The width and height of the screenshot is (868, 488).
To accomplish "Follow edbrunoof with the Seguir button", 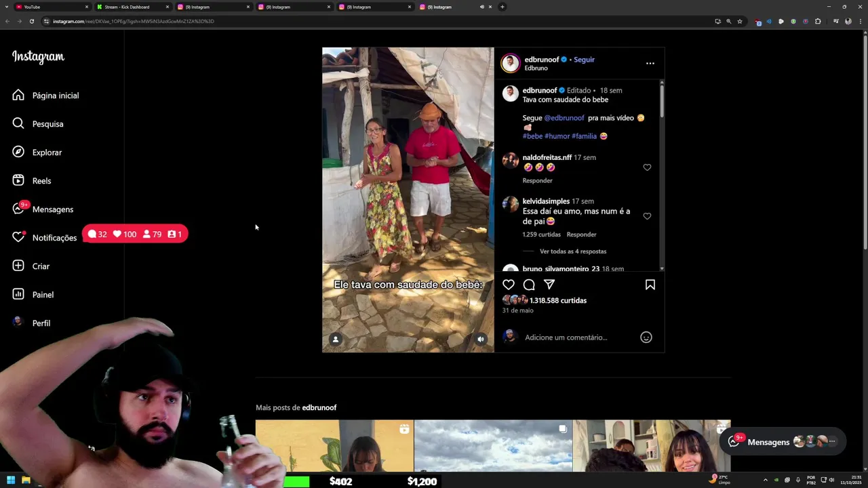I will pos(584,60).
